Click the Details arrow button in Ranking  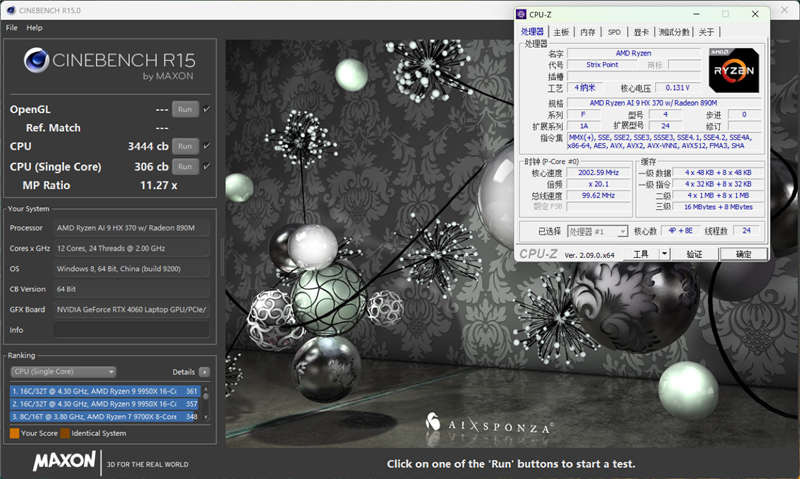(x=204, y=372)
